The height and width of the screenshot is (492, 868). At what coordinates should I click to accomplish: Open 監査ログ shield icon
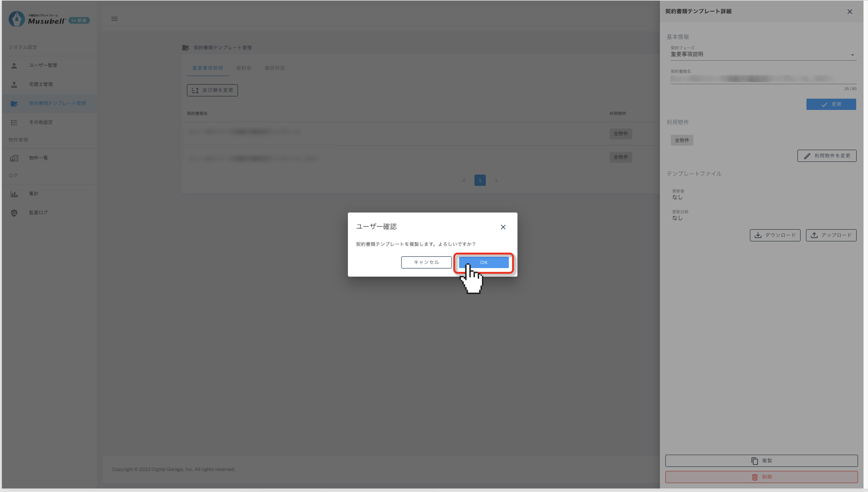click(14, 213)
